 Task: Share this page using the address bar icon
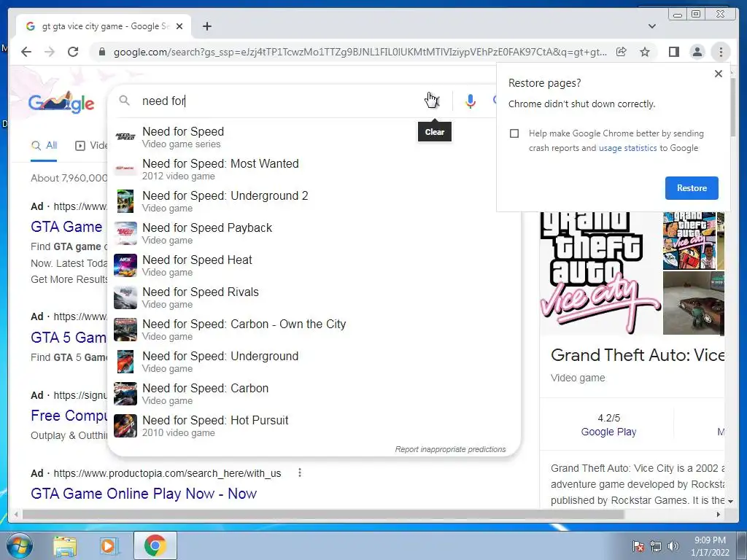(622, 52)
